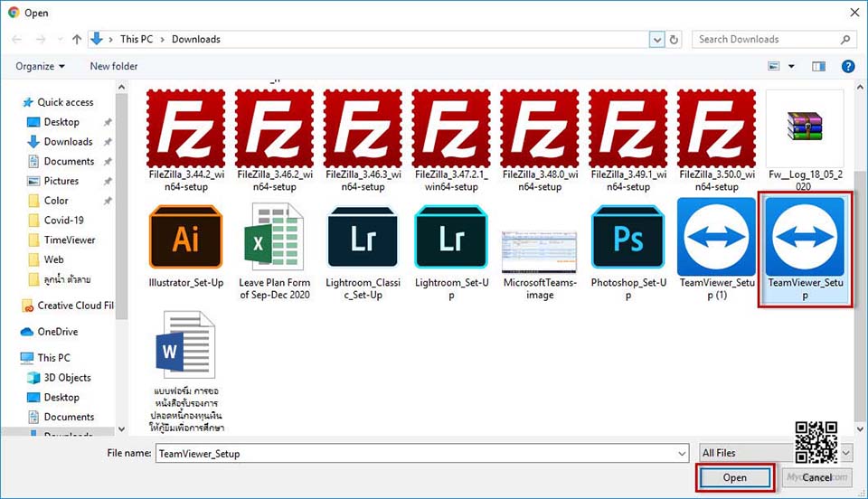Viewport: 868px width, 499px height.
Task: Open the view options dropdown arrow
Action: click(792, 66)
